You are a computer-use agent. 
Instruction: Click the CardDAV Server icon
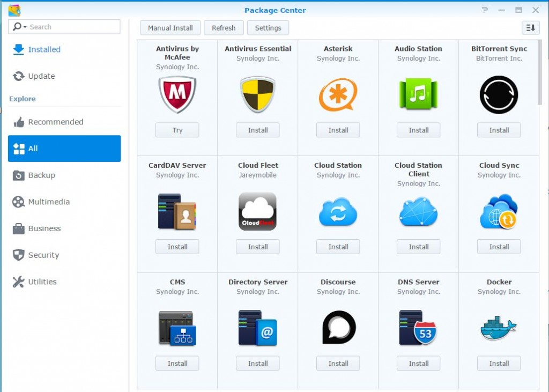[177, 211]
